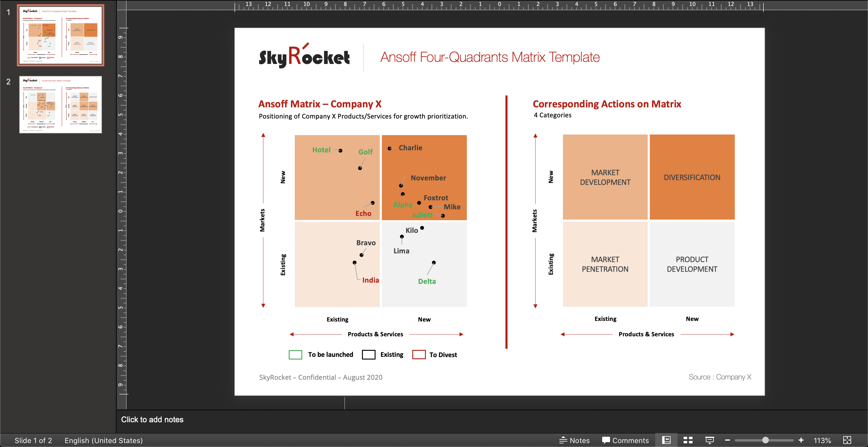Select black Existing legend box
Screen dimensions: 868x447
(x=369, y=355)
